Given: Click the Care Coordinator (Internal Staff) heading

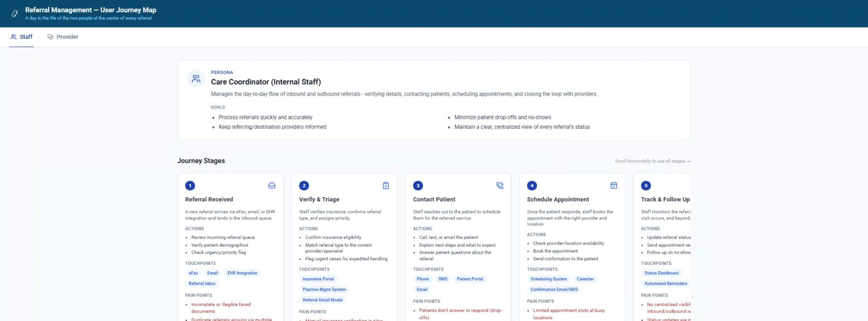Looking at the screenshot, I should (x=266, y=82).
